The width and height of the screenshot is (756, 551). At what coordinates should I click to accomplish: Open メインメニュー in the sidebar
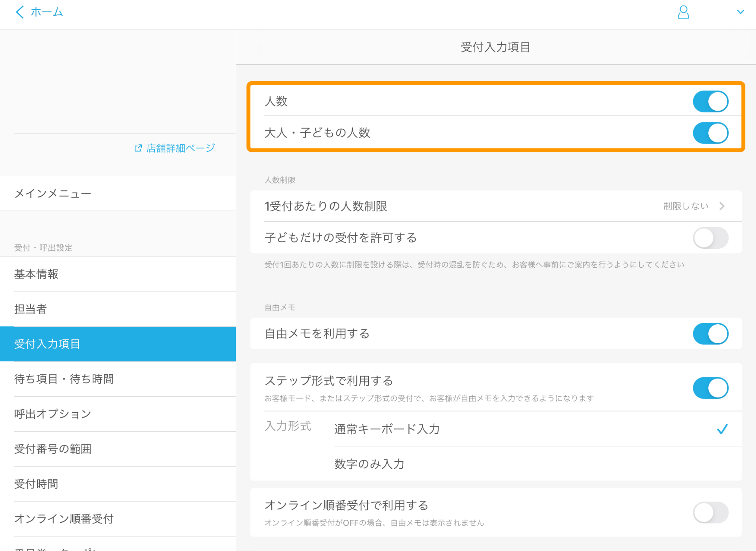pos(118,193)
